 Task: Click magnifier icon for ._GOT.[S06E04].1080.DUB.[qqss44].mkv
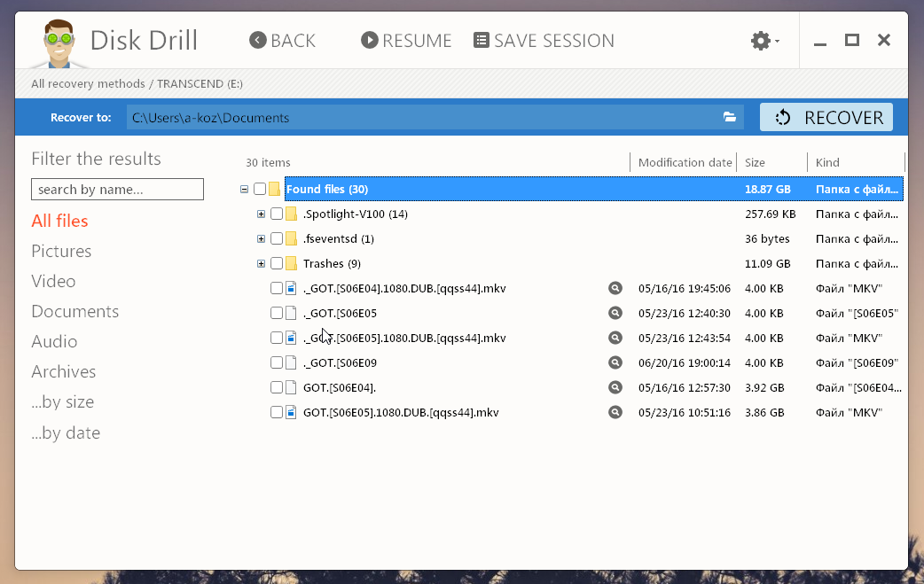point(615,288)
